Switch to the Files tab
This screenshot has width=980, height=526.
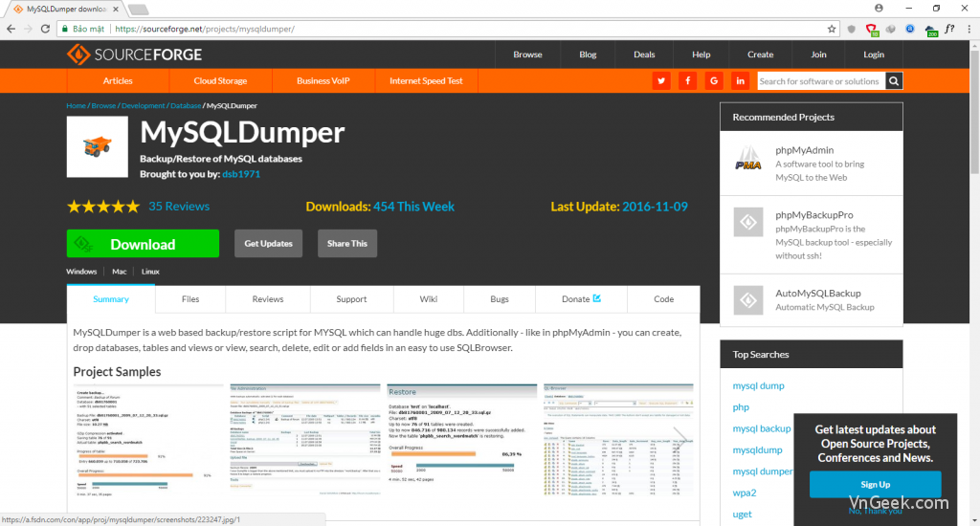click(190, 299)
